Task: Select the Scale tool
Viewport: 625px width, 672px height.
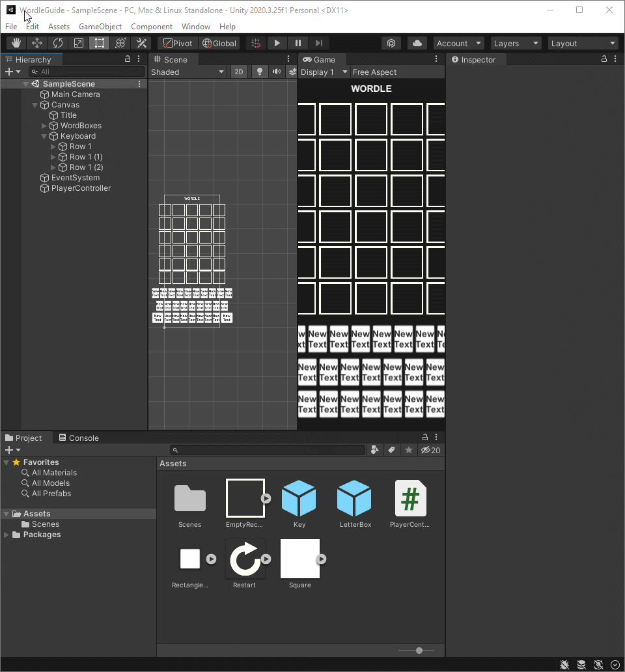Action: point(78,43)
